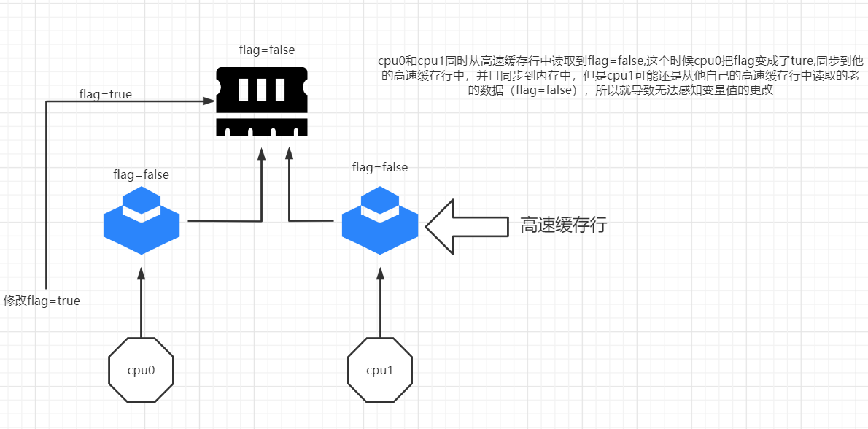
Task: Select flag=false label above cpu0's cache
Action: click(142, 174)
